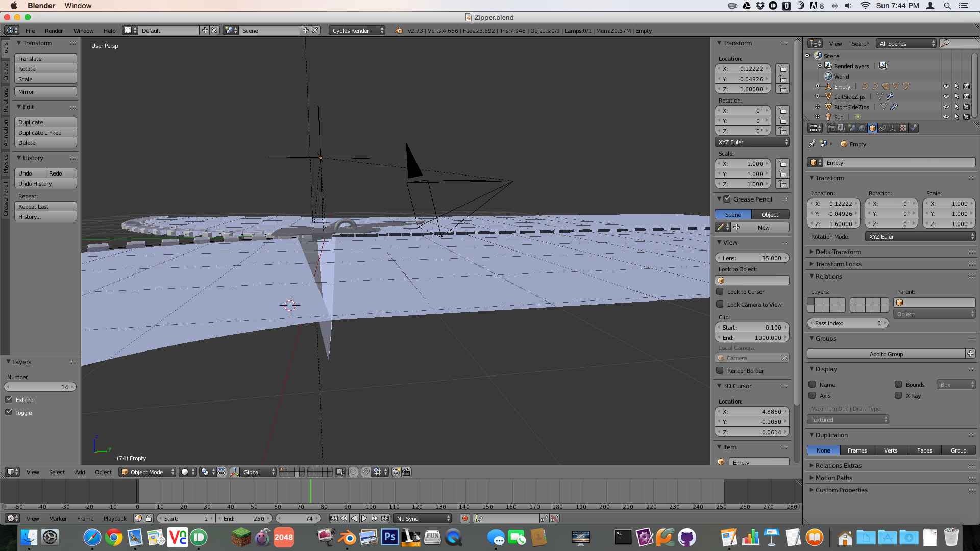Open the Playback menu in timeline
Screen dimensions: 980x551
[115, 519]
